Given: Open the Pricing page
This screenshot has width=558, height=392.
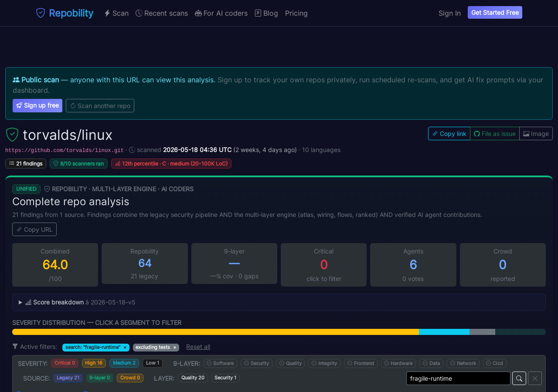Looking at the screenshot, I should 296,13.
